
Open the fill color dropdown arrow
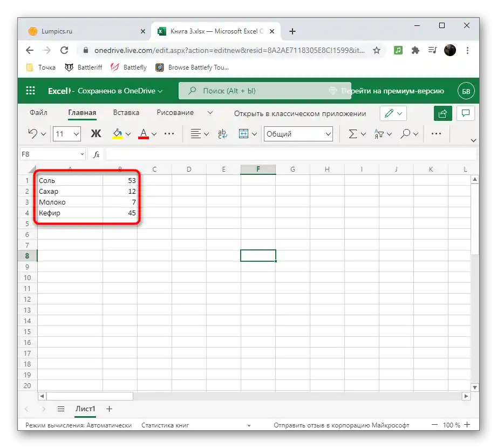point(128,134)
